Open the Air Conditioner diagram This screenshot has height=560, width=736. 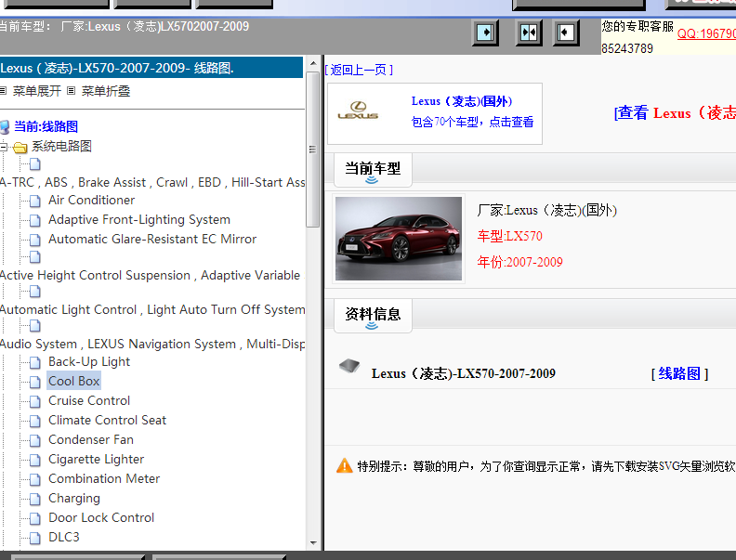[91, 201]
